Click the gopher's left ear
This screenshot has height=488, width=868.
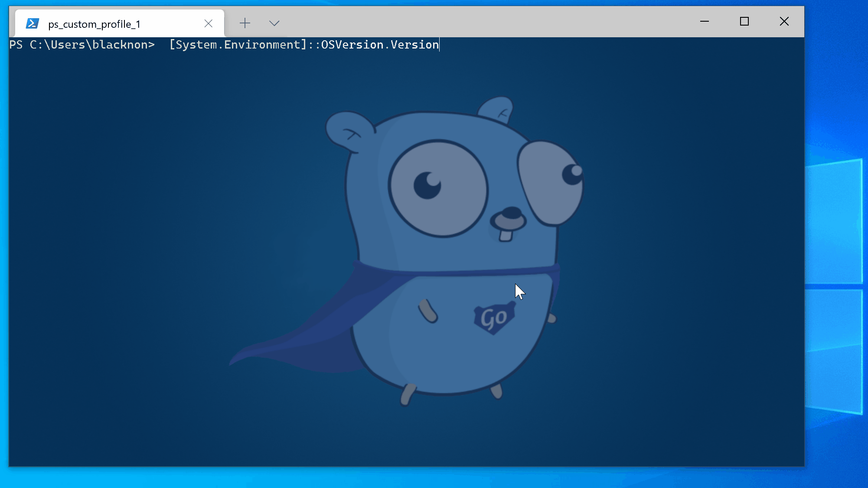[x=349, y=130]
